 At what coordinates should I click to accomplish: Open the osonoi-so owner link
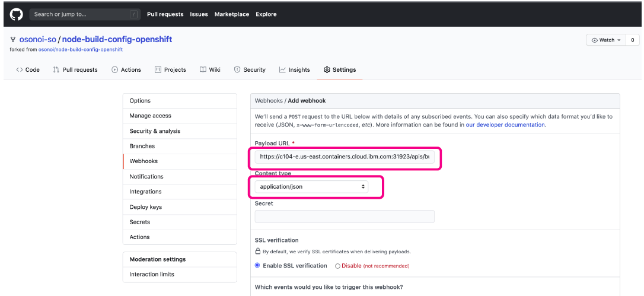(37, 40)
